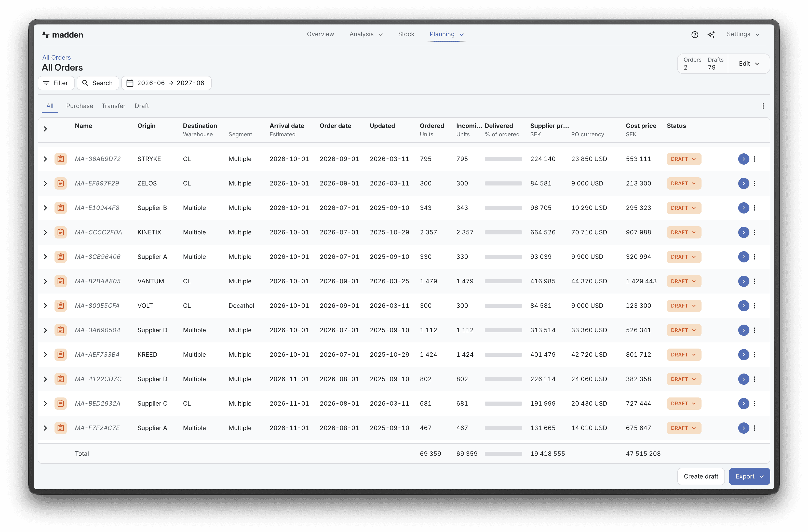Expand row MA-36AB9D72
This screenshot has height=532, width=808.
coord(45,159)
